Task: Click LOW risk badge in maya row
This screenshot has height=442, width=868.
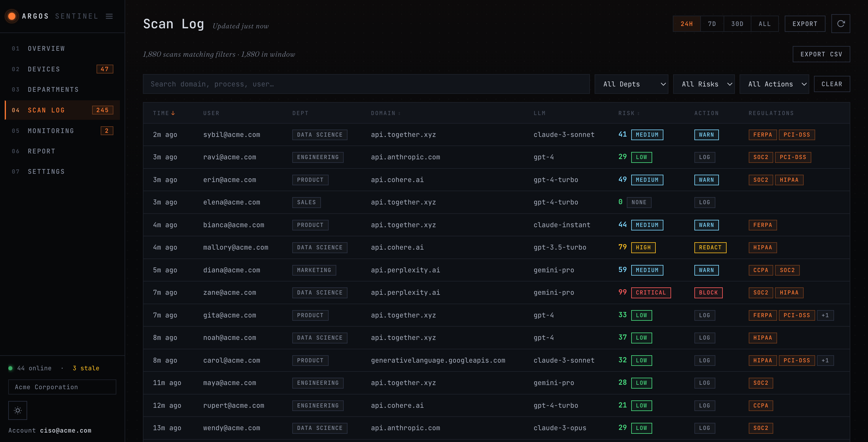Action: [x=641, y=383]
